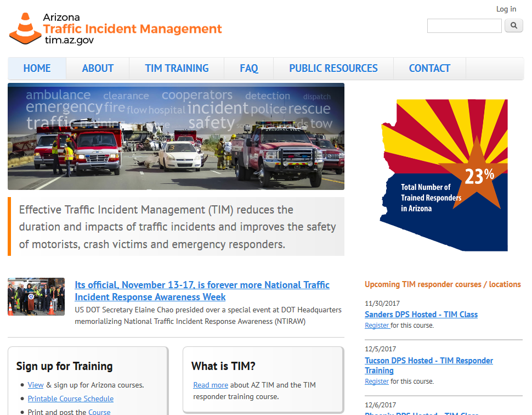Click the Log in link

(x=506, y=9)
